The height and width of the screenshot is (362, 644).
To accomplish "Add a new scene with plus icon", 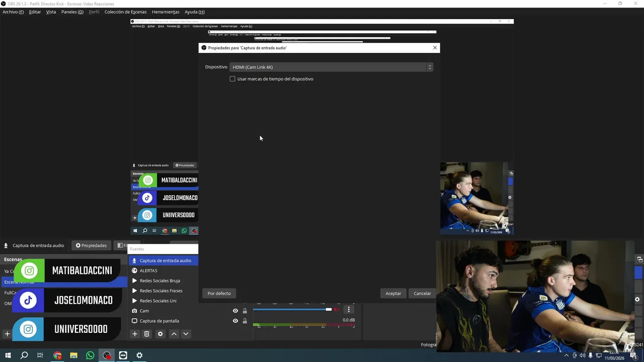I will 7,334.
